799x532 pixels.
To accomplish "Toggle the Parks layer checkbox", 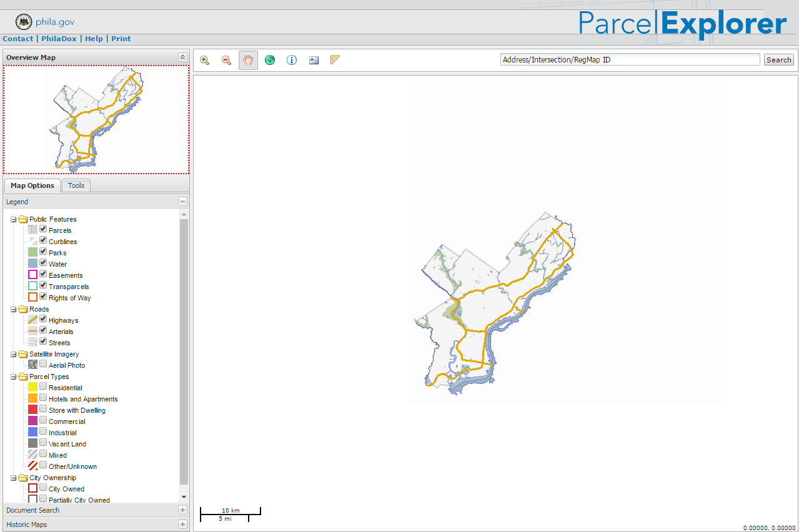I will (x=43, y=252).
